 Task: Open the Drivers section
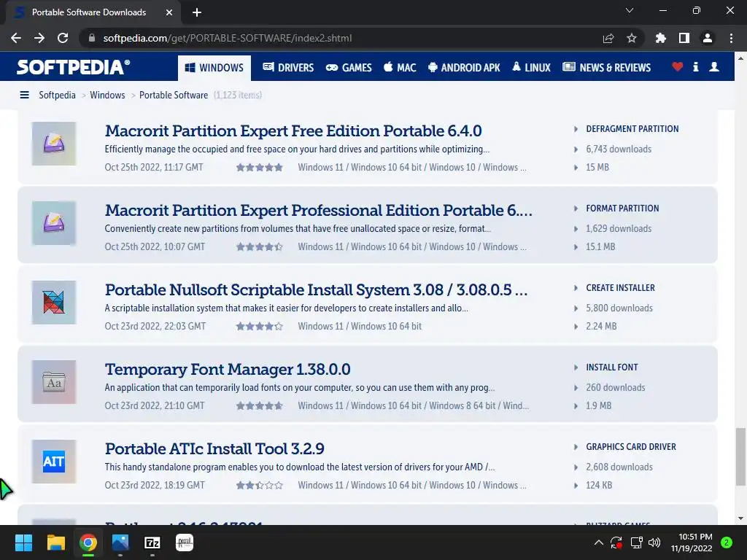[288, 68]
